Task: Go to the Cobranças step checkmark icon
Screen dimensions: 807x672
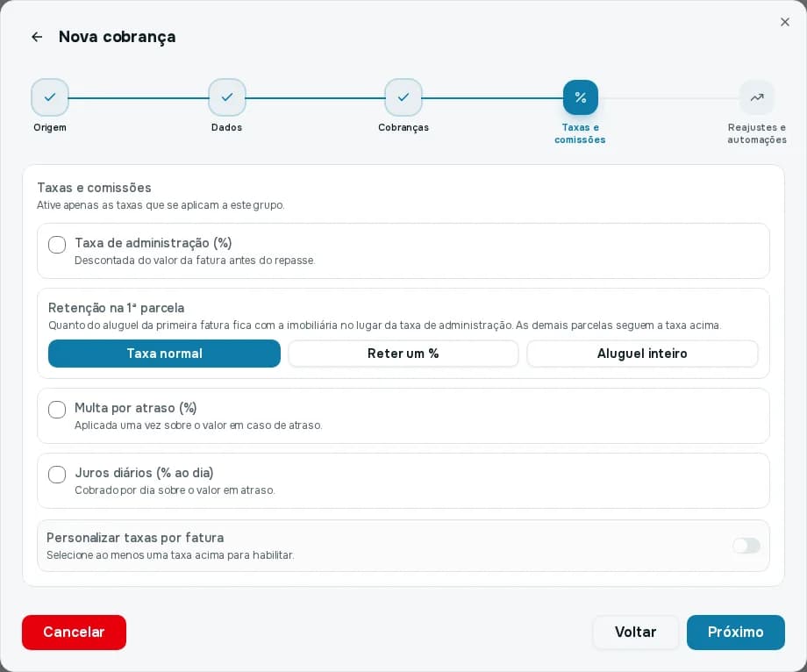Action: (403, 97)
